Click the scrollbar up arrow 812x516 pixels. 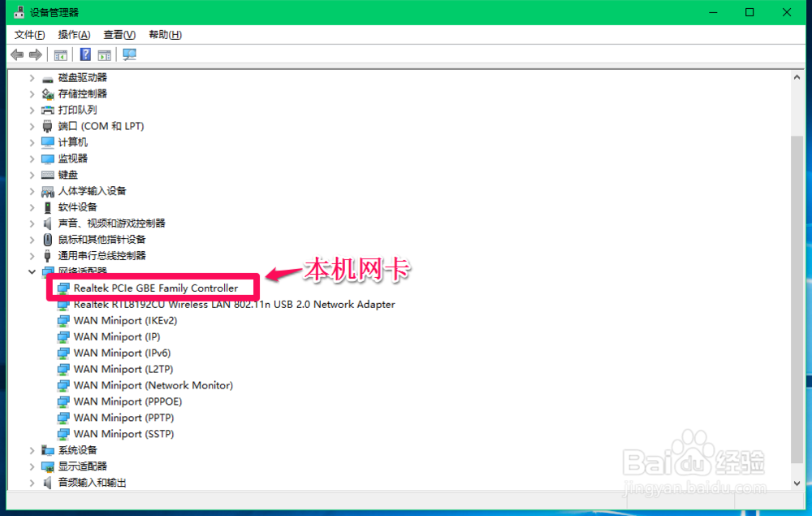coord(797,77)
